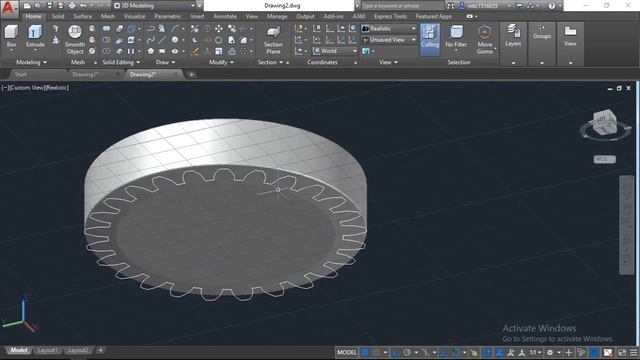Click the Save icon in Quick Access toolbar
Screen dimensions: 640x360
pos(49,6)
